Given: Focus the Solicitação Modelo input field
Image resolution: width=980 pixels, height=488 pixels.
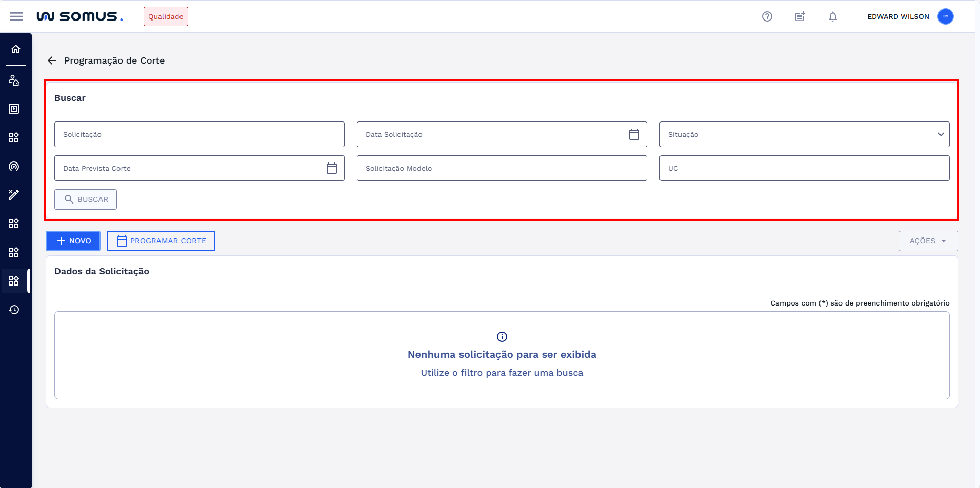Looking at the screenshot, I should tap(502, 168).
